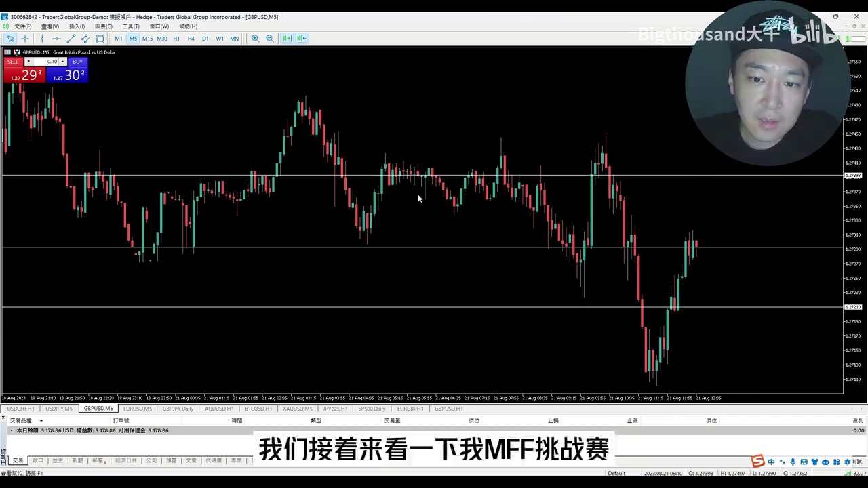Switch to EURGBP,H1 chart tab
The image size is (868, 488).
click(x=410, y=409)
